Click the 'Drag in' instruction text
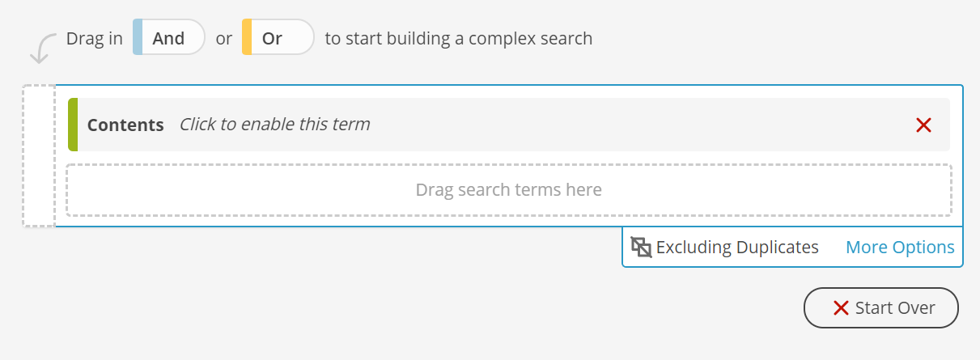The image size is (980, 360). [x=94, y=38]
